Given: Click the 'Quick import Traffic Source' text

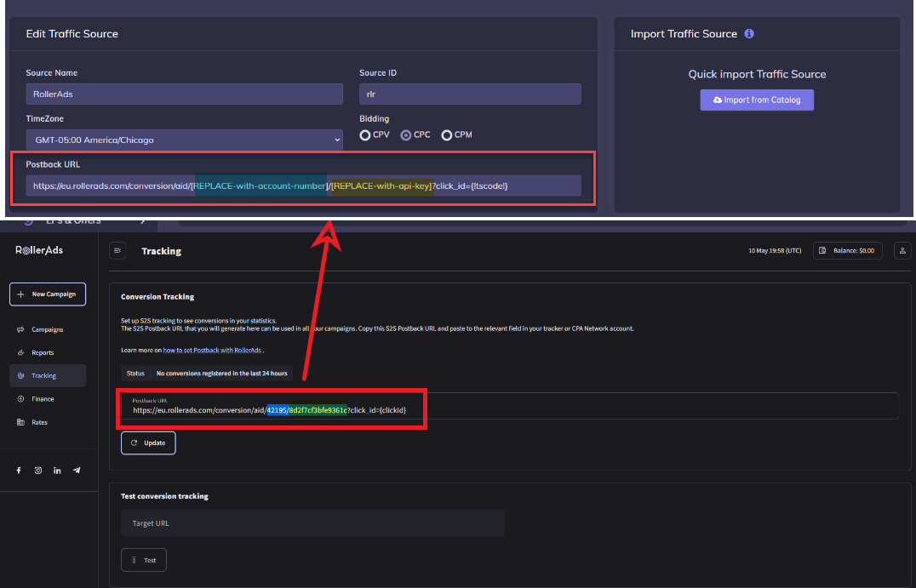Looking at the screenshot, I should [x=757, y=74].
